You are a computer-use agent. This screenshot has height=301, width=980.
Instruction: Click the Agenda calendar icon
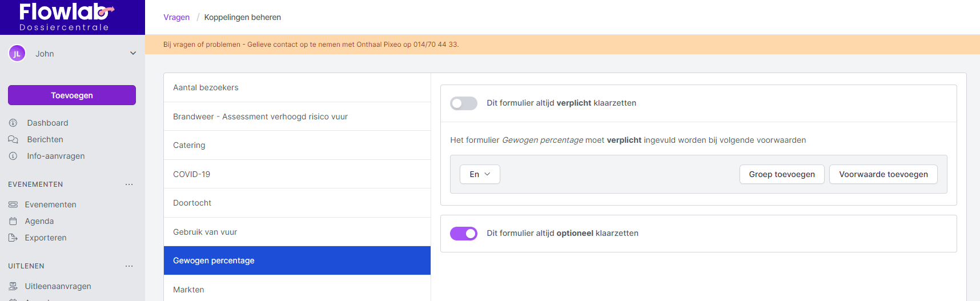13,221
